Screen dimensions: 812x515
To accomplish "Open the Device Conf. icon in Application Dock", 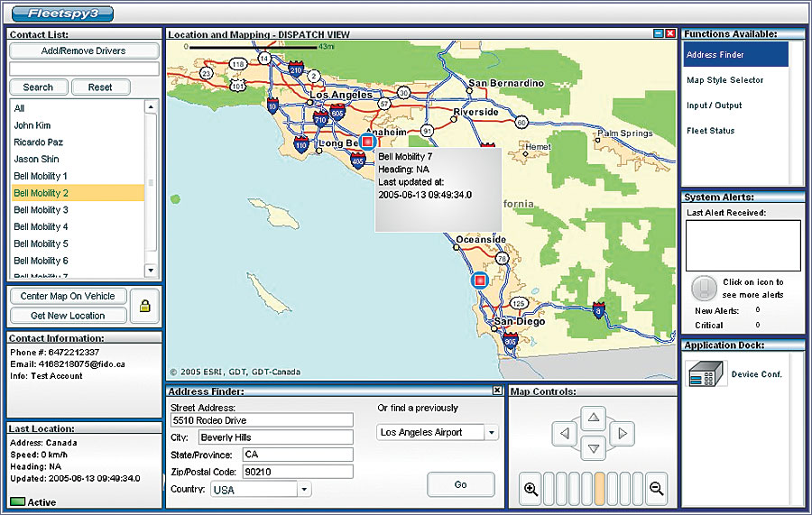I will [x=706, y=373].
